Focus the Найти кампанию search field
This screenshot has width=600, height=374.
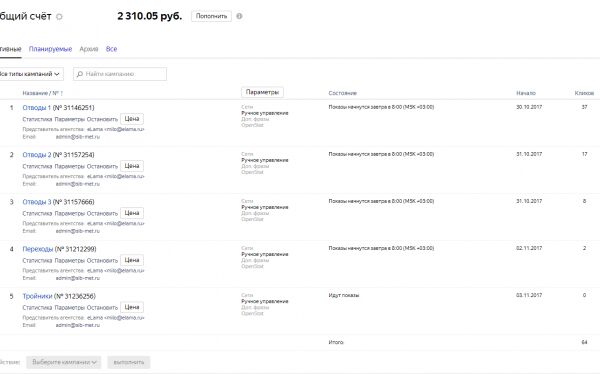point(120,74)
